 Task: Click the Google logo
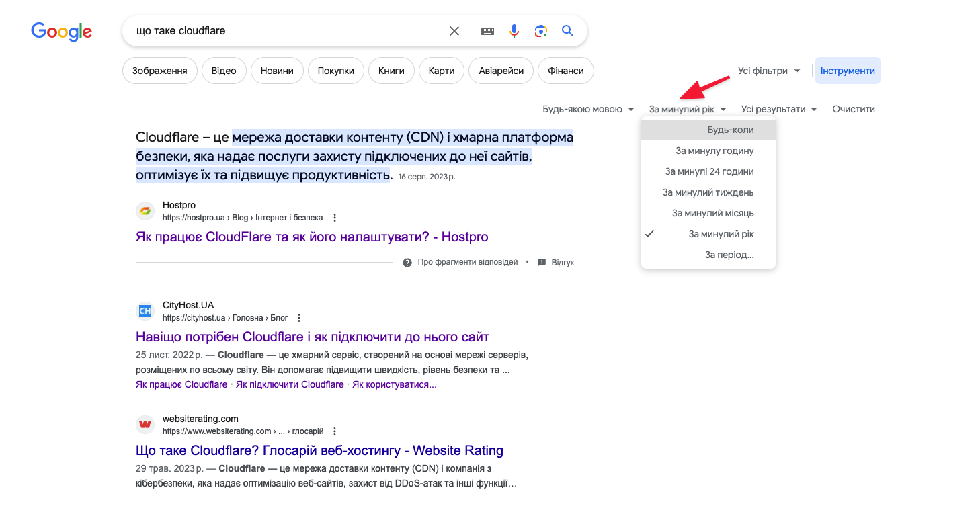61,31
